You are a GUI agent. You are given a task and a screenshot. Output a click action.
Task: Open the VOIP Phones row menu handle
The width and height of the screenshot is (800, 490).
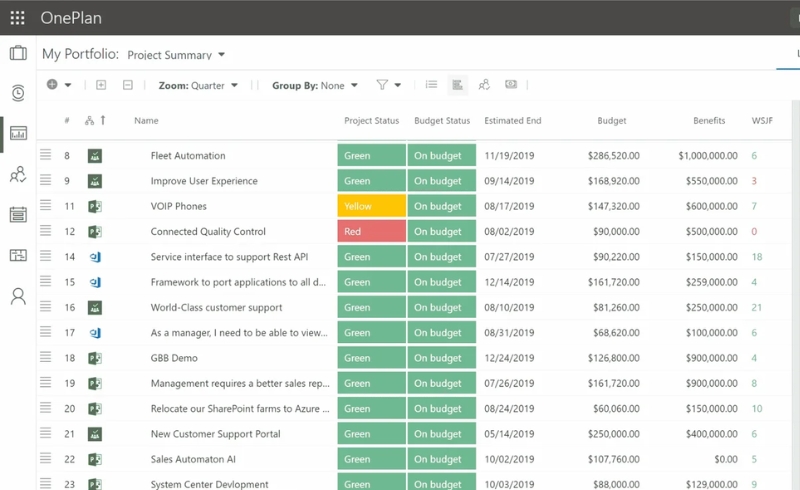pyautogui.click(x=45, y=205)
